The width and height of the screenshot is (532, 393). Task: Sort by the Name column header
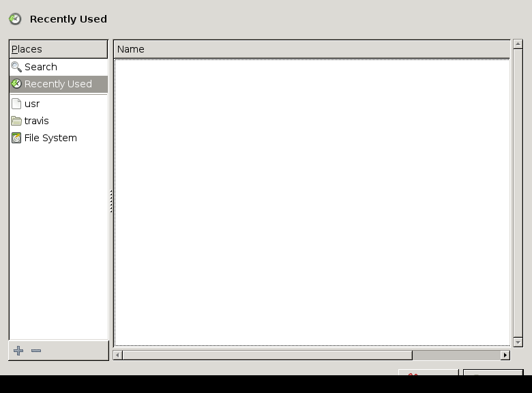(x=312, y=49)
